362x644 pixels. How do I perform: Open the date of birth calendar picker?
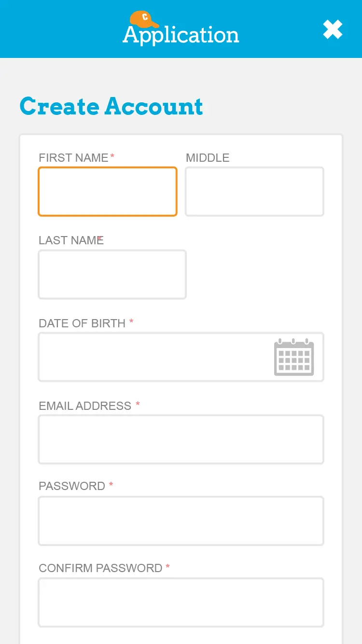coord(294,357)
